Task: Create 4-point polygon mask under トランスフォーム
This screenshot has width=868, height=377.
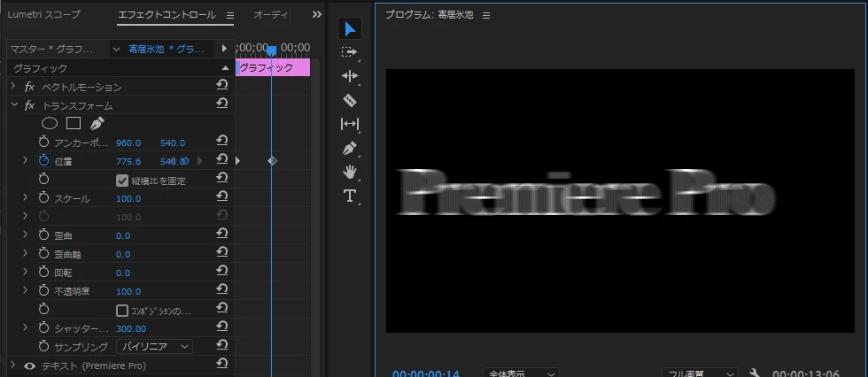Action: tap(74, 123)
